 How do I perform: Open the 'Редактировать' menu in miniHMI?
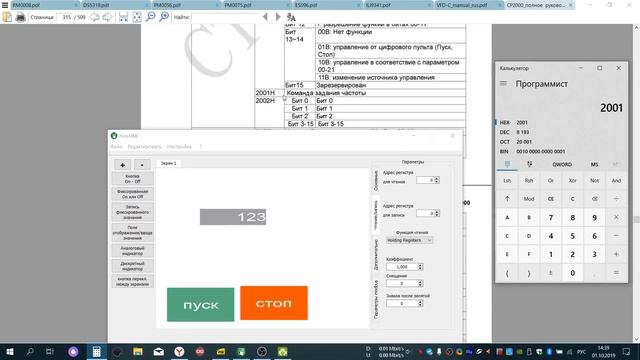144,147
